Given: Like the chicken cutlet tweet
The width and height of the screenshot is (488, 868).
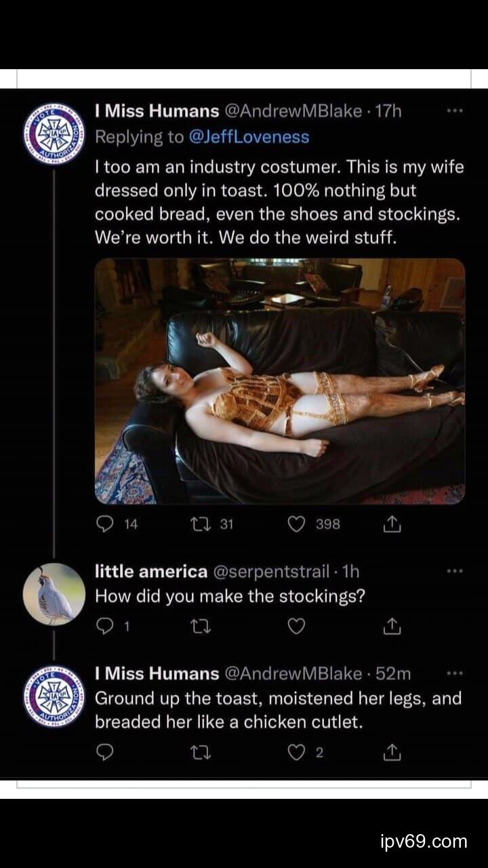Looking at the screenshot, I should [x=296, y=753].
